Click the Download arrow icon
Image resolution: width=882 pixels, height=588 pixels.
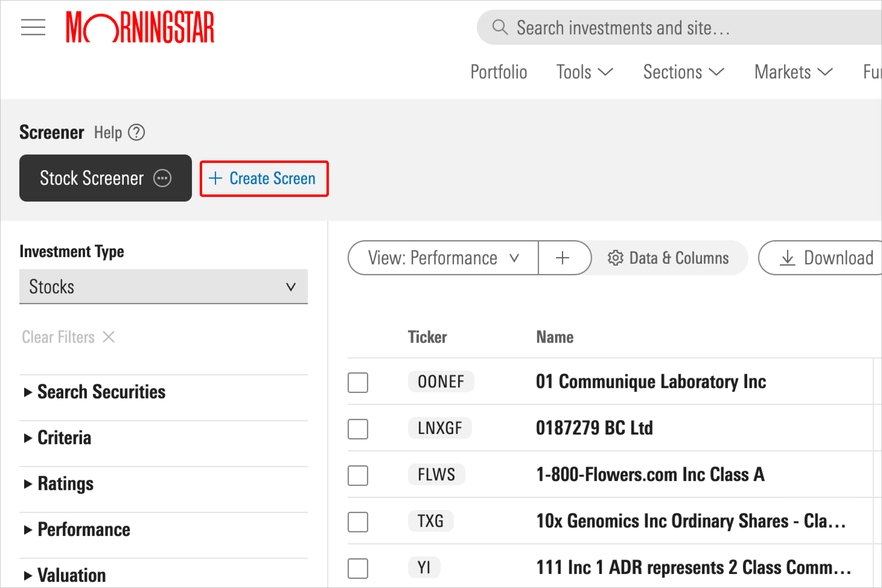787,258
